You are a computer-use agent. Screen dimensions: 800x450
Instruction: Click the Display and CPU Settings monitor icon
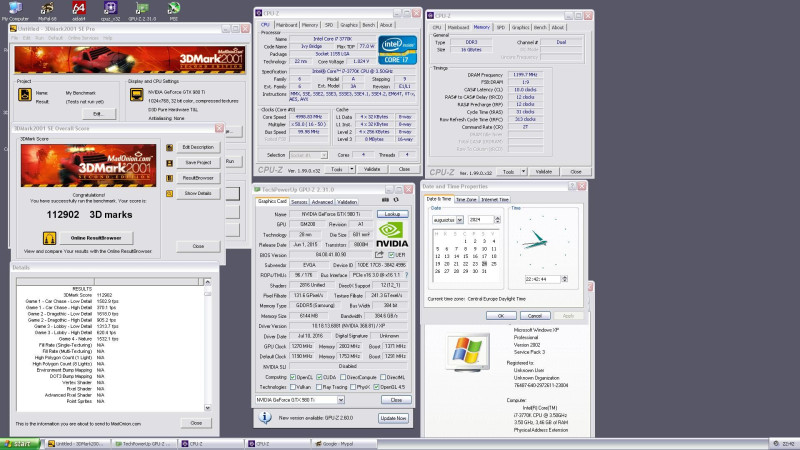136,95
